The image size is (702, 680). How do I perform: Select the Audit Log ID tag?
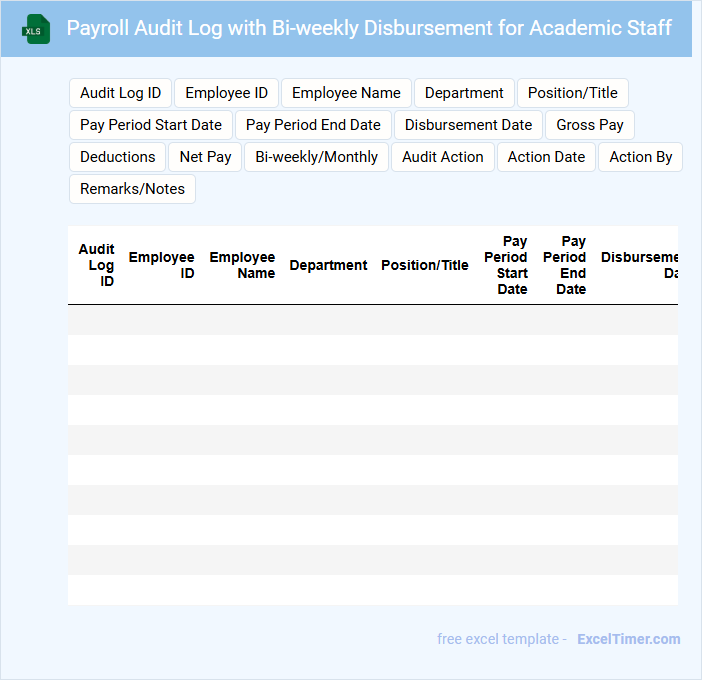coord(120,93)
